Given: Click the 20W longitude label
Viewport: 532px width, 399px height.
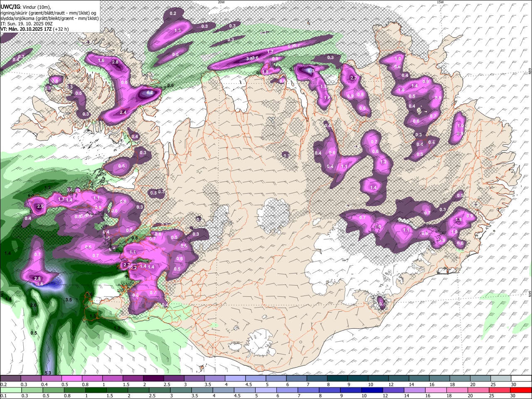Looking at the screenshot, I should [221, 2].
